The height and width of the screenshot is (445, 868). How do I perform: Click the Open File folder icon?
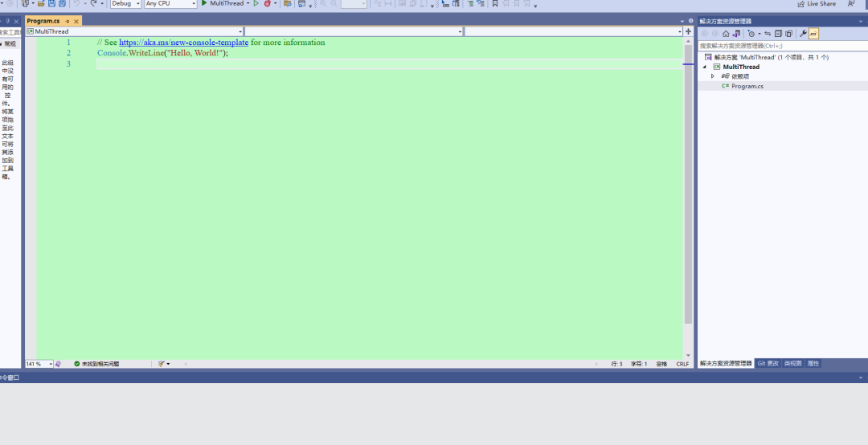click(x=41, y=3)
